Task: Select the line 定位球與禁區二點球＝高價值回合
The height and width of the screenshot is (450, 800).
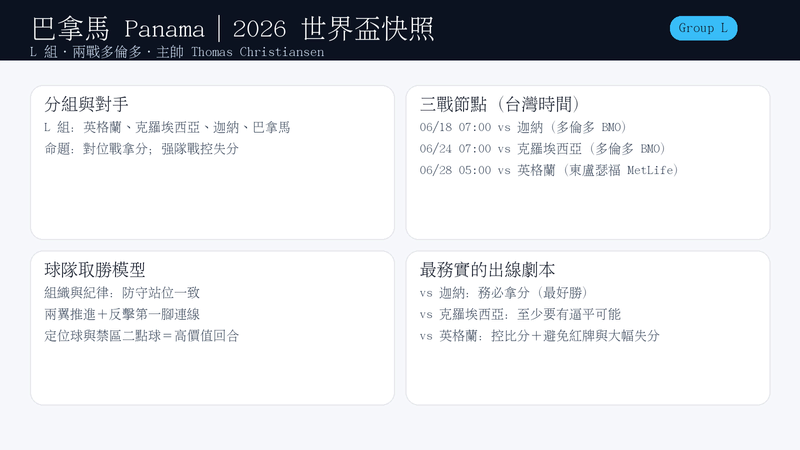Action: 141,336
